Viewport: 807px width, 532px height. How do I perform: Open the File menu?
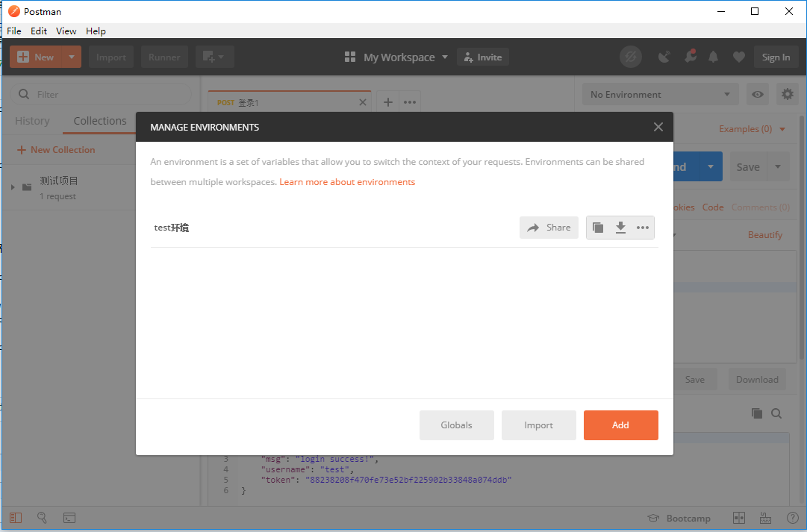pyautogui.click(x=14, y=31)
